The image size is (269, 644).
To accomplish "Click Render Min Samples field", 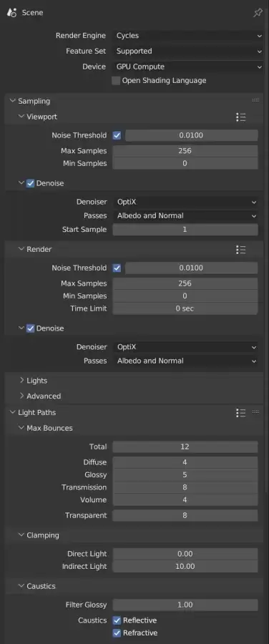I will (x=185, y=296).
